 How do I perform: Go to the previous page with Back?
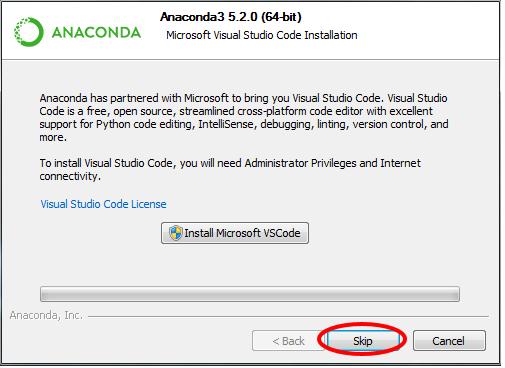pos(288,341)
